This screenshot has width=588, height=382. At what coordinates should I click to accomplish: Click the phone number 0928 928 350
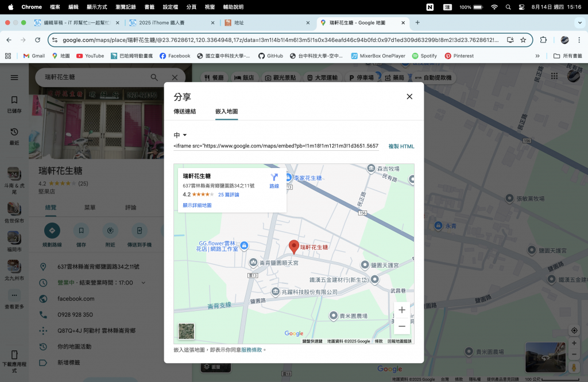click(75, 314)
